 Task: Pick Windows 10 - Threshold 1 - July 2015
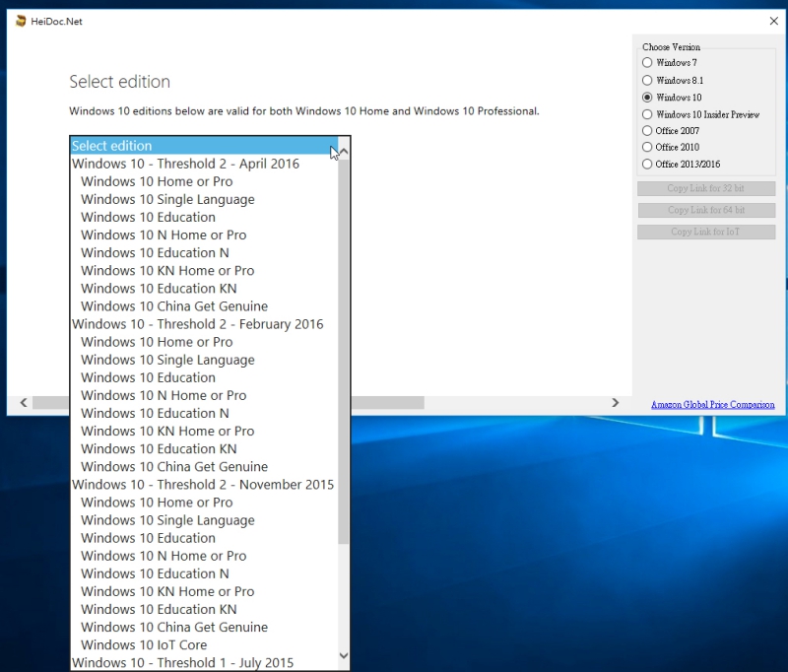click(x=182, y=663)
